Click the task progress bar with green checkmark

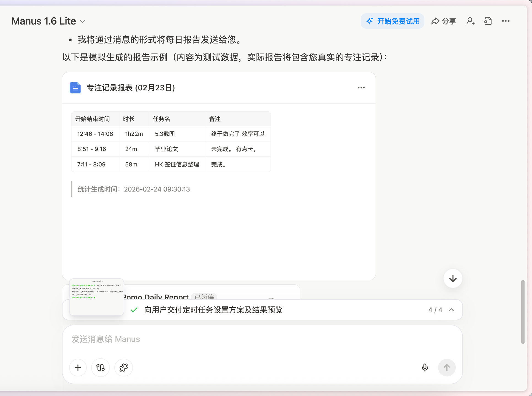click(213, 310)
